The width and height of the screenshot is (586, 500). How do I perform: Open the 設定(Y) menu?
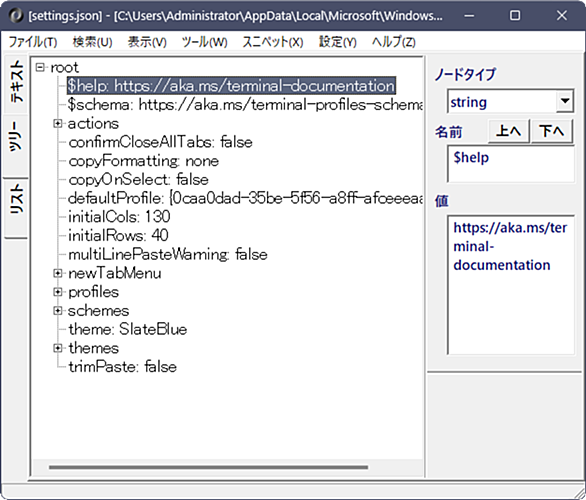click(337, 42)
